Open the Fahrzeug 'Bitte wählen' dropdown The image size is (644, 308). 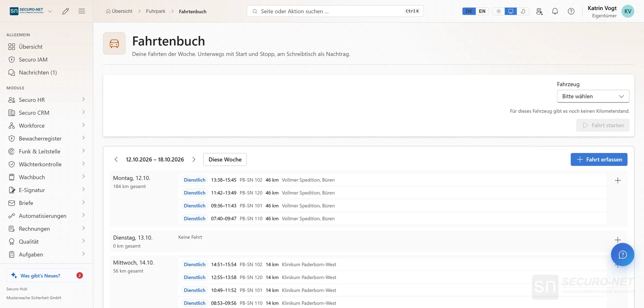tap(593, 96)
